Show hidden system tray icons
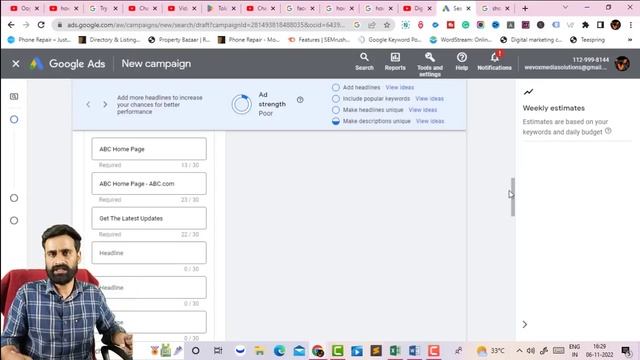 pyautogui.click(x=519, y=351)
